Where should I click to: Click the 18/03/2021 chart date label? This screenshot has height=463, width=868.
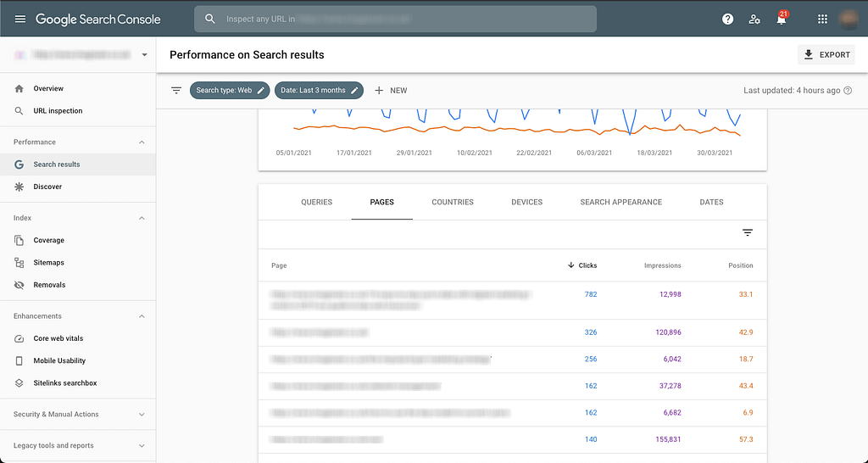pyautogui.click(x=654, y=153)
